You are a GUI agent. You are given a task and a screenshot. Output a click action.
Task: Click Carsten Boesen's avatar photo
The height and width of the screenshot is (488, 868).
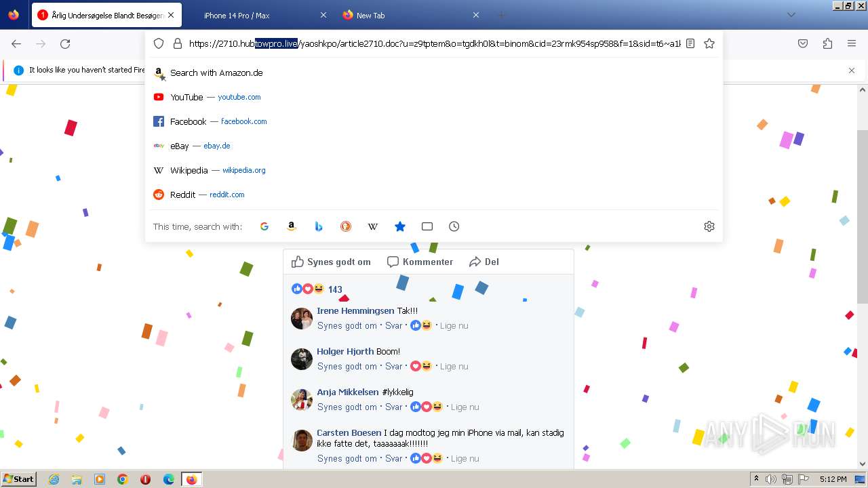click(302, 441)
